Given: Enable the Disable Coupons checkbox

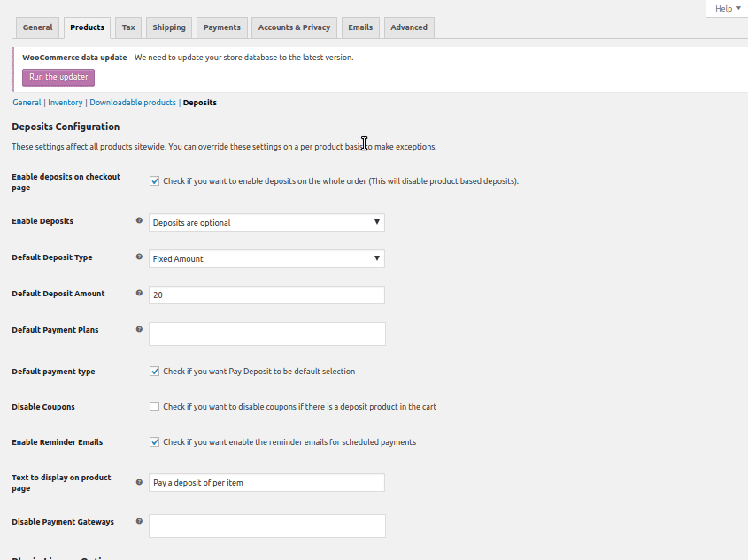Looking at the screenshot, I should 155,407.
